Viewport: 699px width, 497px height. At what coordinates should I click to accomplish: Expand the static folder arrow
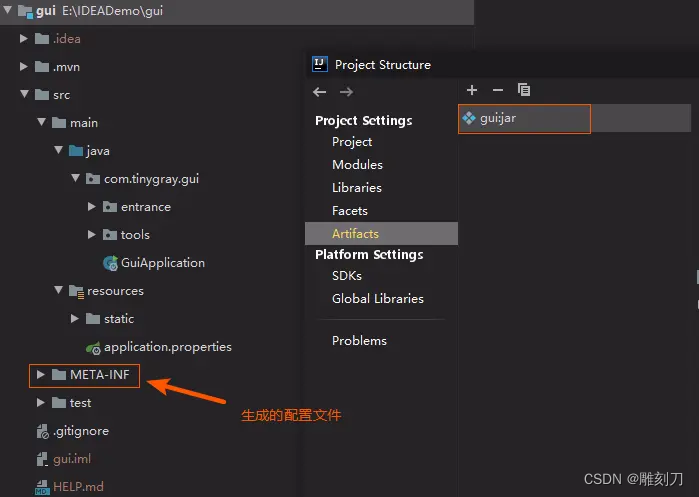point(74,319)
